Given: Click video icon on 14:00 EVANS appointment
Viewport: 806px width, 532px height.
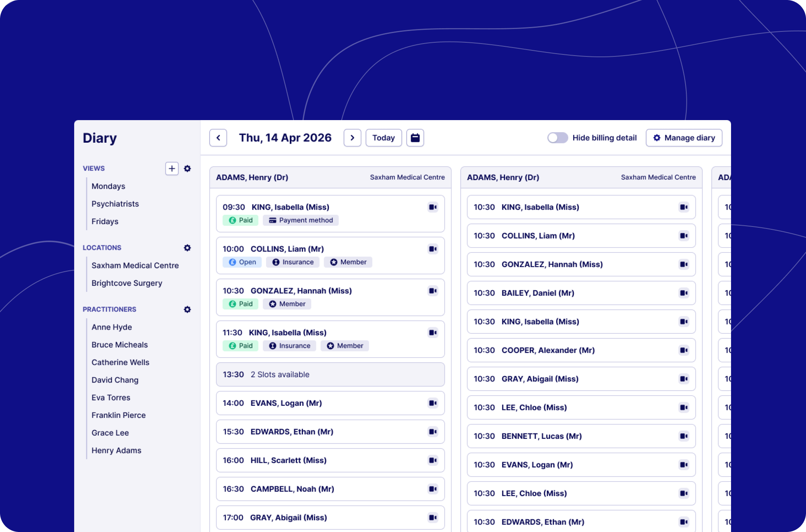Looking at the screenshot, I should [x=433, y=403].
